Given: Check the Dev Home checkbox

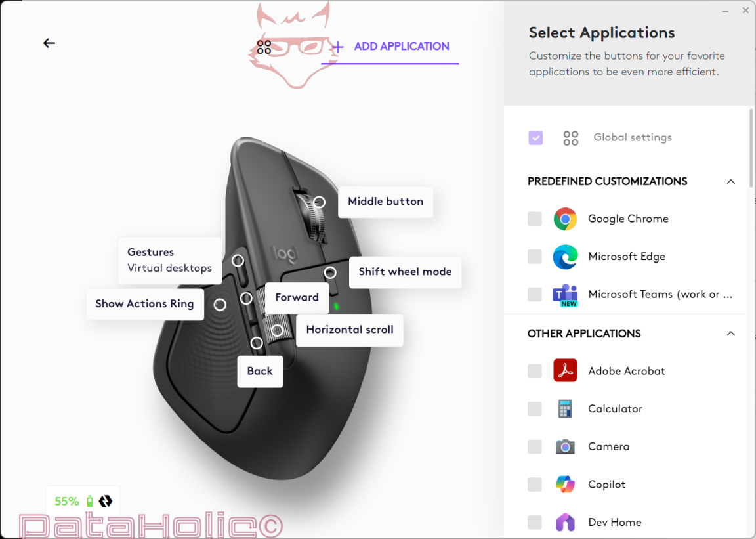Looking at the screenshot, I should (x=535, y=522).
